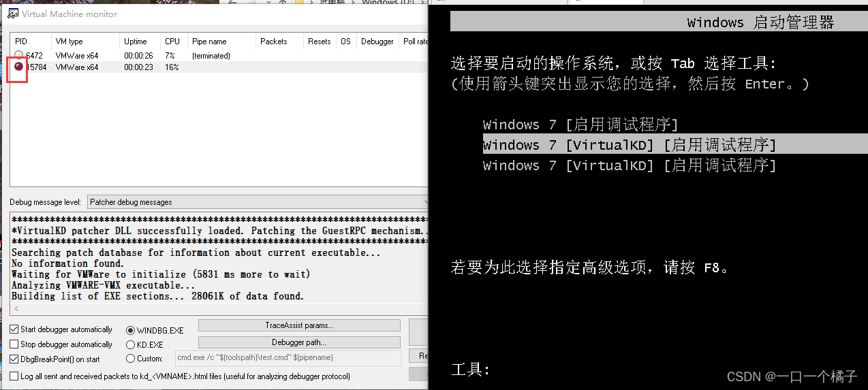The width and height of the screenshot is (868, 390).
Task: Click the VMWare x64 cell in row 6472
Action: (x=77, y=56)
